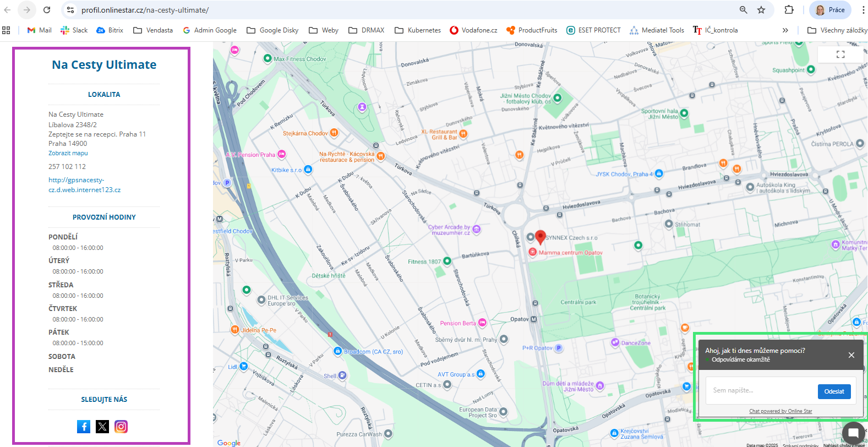The height and width of the screenshot is (447, 868).
Task: Open the Všechny záložky folder
Action: pos(837,30)
